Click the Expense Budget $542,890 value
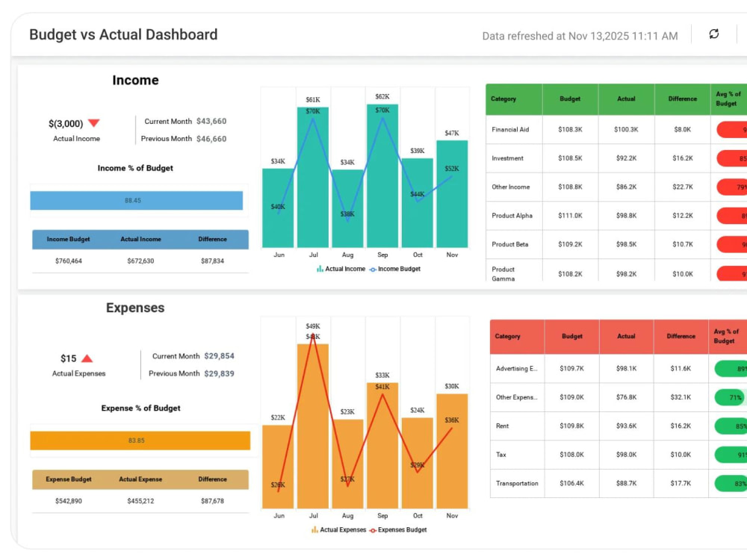Viewport: 747px width, 560px height. point(69,501)
